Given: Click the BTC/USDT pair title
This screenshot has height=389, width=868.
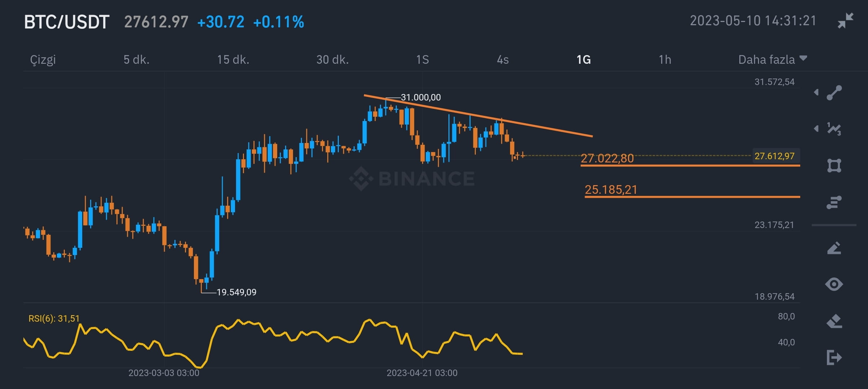Looking at the screenshot, I should tap(66, 22).
